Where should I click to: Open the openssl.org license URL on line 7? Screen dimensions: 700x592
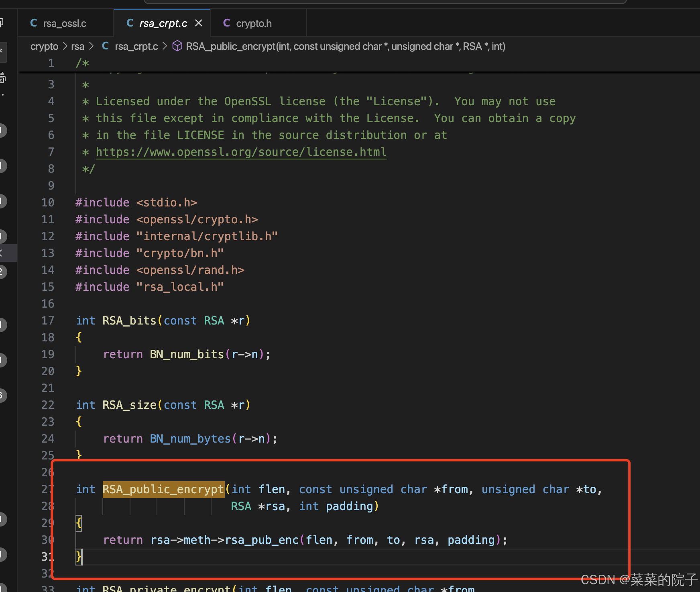point(241,152)
